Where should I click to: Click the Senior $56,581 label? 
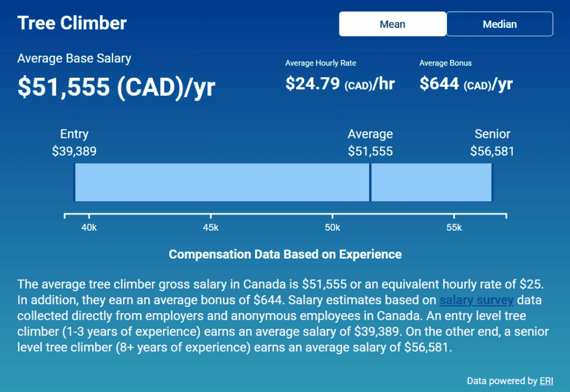(x=492, y=142)
